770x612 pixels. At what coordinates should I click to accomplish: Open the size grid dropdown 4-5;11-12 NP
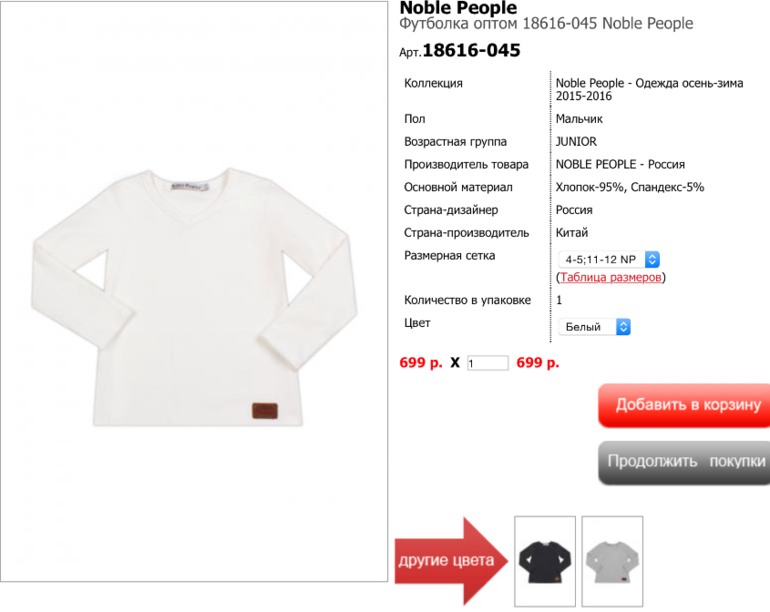pyautogui.click(x=609, y=259)
